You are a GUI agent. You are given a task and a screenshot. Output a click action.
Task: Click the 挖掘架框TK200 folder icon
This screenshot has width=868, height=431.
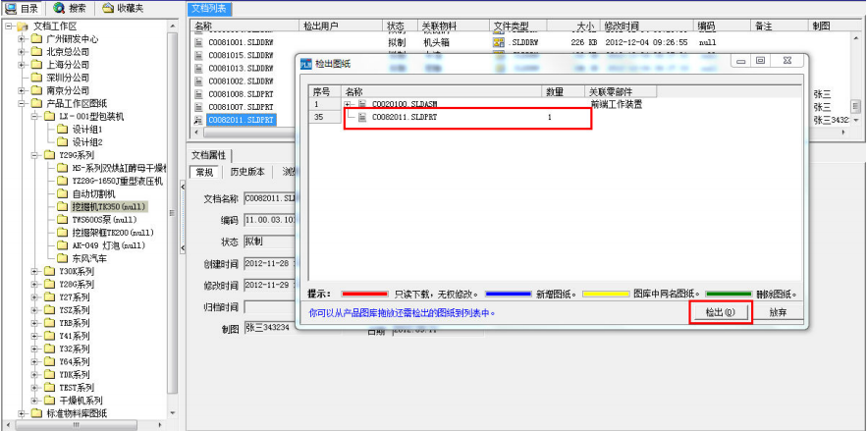click(62, 233)
